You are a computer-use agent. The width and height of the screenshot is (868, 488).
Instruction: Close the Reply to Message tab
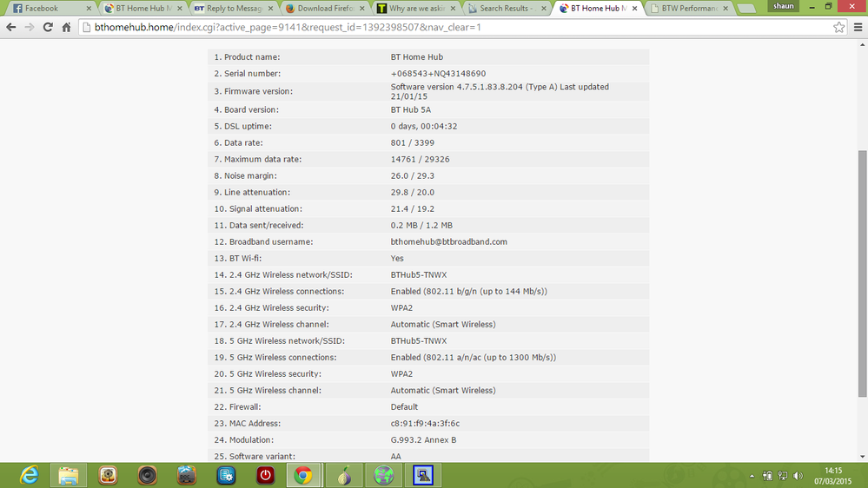(271, 9)
